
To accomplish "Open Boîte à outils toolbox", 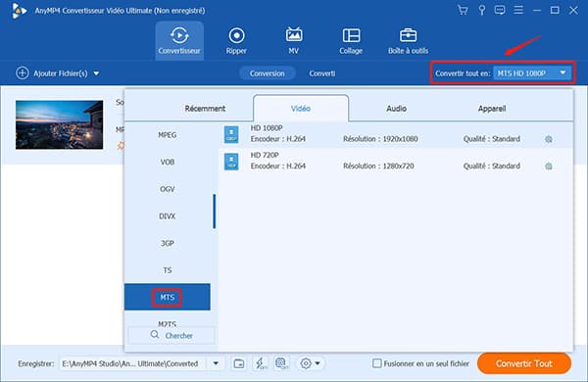I will pyautogui.click(x=408, y=40).
